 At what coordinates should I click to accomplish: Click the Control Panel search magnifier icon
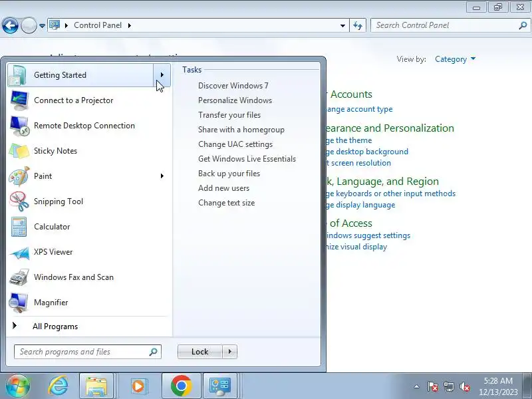click(523, 25)
